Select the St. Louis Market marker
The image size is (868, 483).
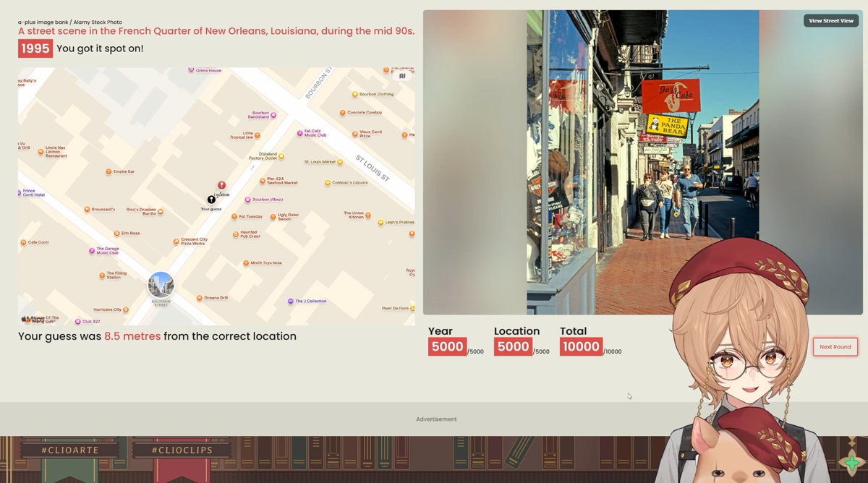341,162
